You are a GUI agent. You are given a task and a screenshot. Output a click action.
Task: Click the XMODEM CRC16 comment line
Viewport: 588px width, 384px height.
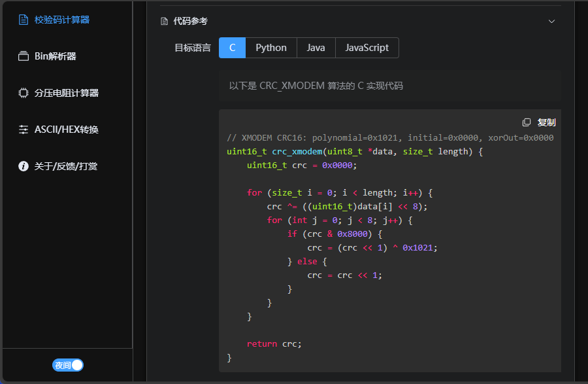(x=390, y=138)
